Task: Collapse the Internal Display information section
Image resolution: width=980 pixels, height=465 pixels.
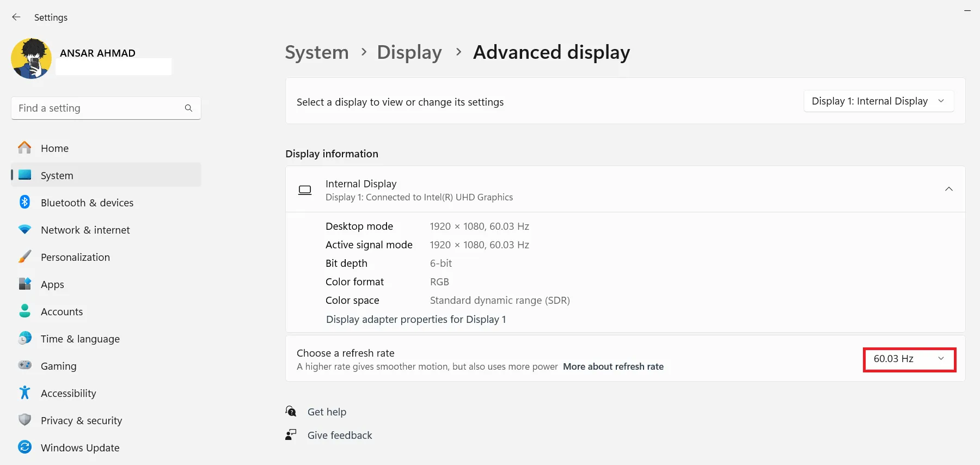Action: (948, 189)
